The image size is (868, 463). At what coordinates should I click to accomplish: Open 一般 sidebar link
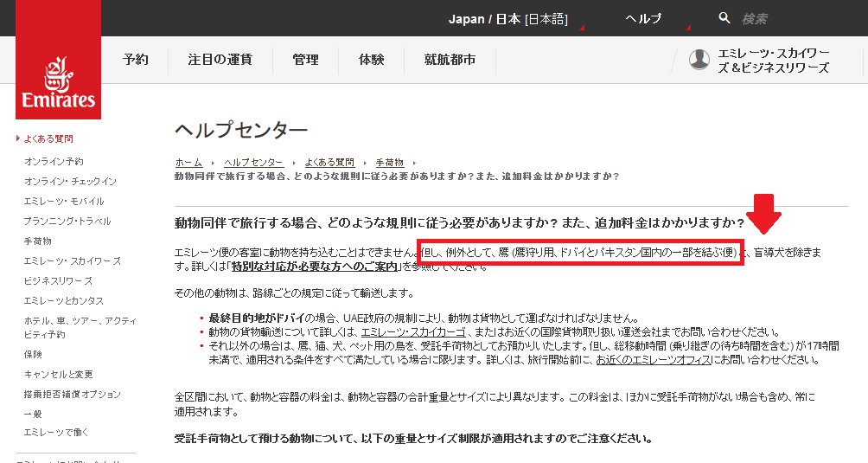(x=33, y=414)
